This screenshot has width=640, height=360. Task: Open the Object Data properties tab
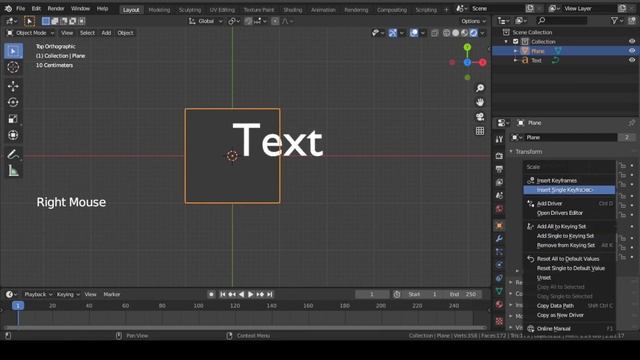point(499,291)
